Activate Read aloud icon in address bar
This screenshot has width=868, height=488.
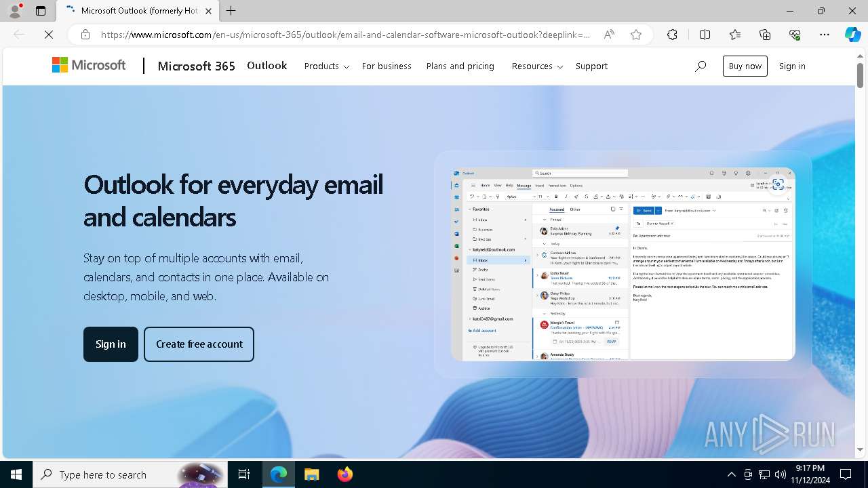(609, 35)
